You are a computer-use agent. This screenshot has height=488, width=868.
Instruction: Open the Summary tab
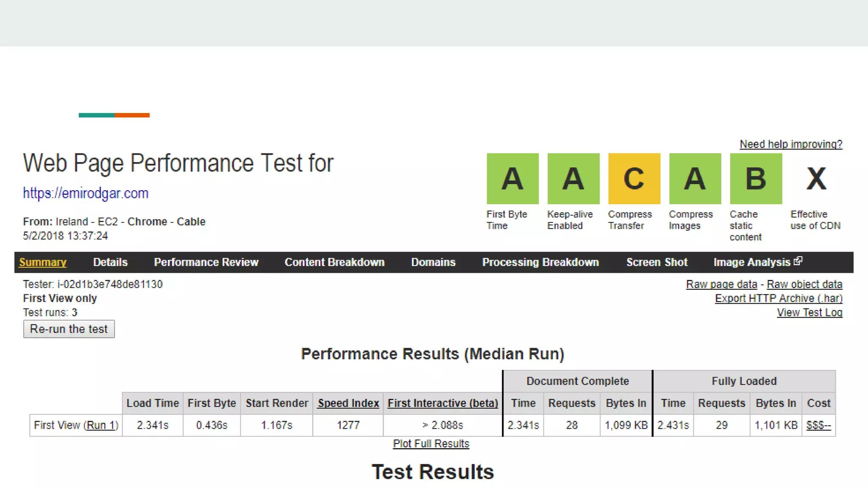coord(42,262)
